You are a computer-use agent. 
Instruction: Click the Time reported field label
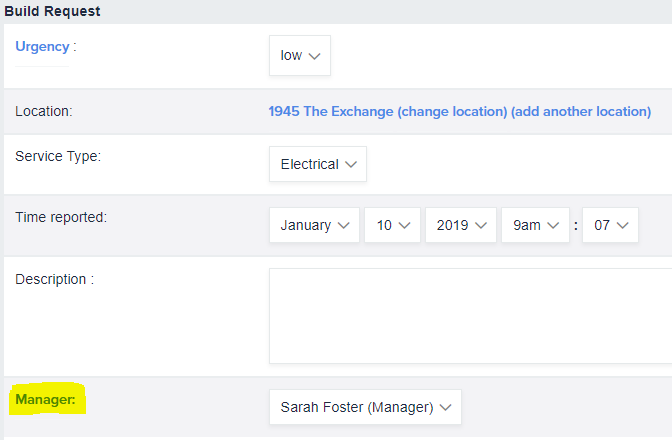(x=61, y=217)
